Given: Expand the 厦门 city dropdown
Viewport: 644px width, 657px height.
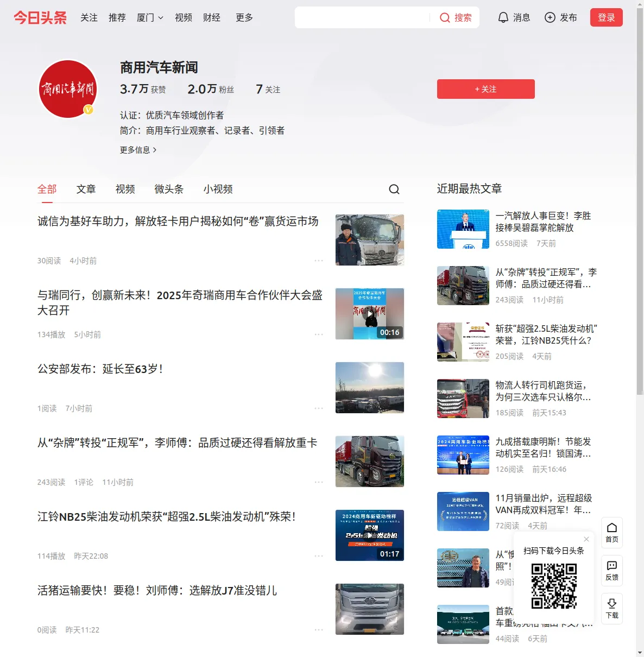Looking at the screenshot, I should point(150,17).
